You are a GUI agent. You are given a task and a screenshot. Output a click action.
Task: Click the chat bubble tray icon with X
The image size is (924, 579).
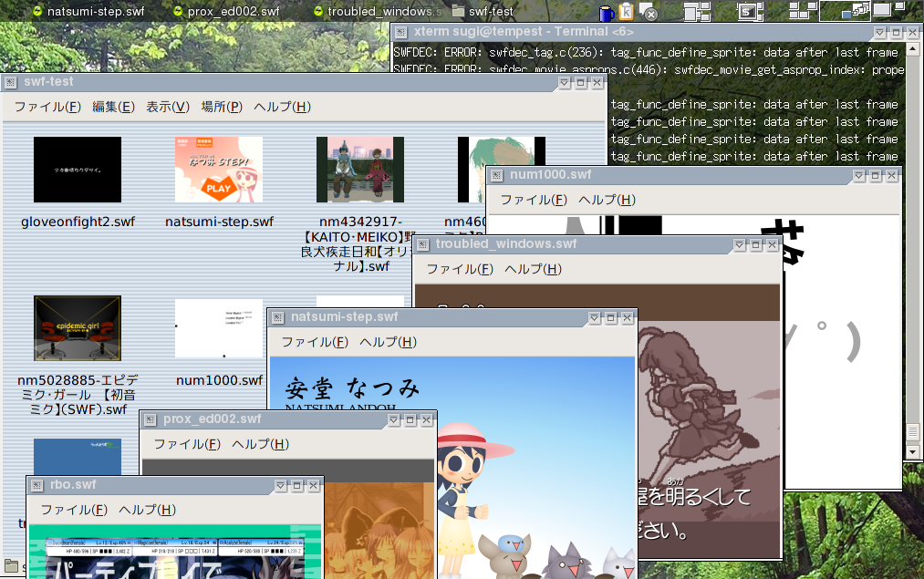tap(649, 12)
